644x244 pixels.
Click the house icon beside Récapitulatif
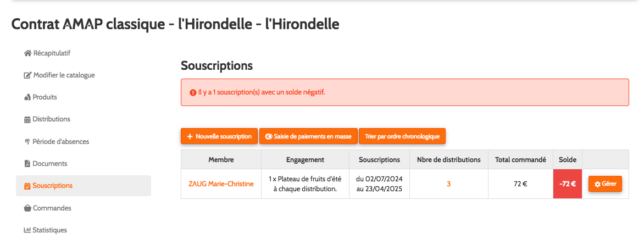pos(27,53)
